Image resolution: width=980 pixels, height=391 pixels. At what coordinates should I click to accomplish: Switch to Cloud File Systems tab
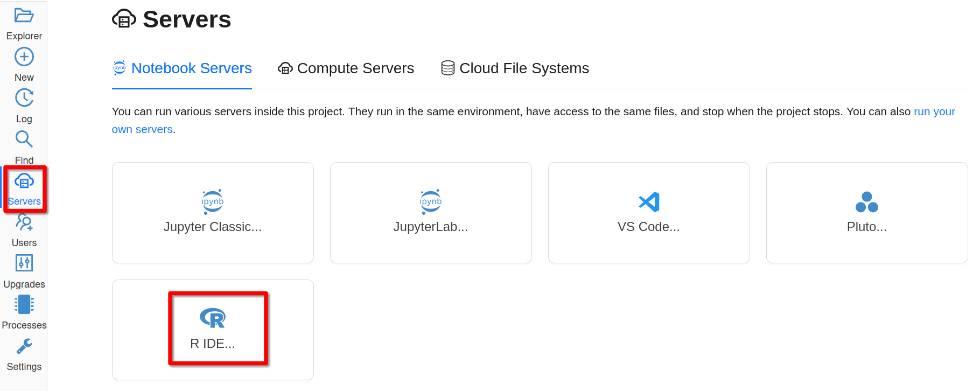click(x=515, y=68)
